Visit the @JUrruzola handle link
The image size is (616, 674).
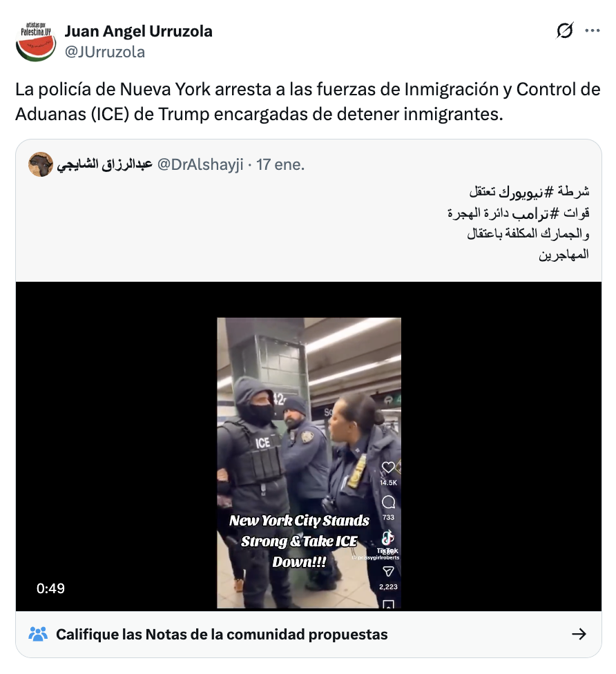pyautogui.click(x=105, y=52)
